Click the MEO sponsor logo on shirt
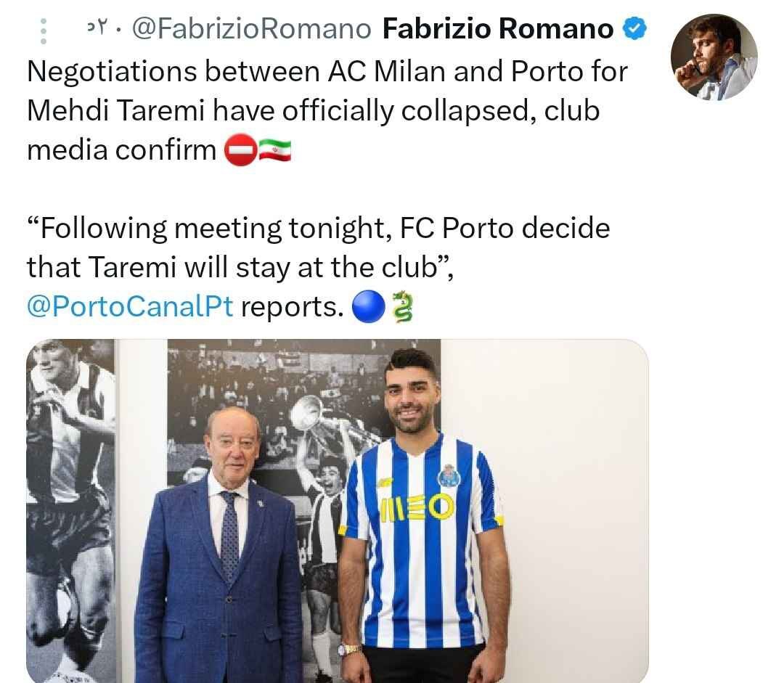 tap(417, 508)
